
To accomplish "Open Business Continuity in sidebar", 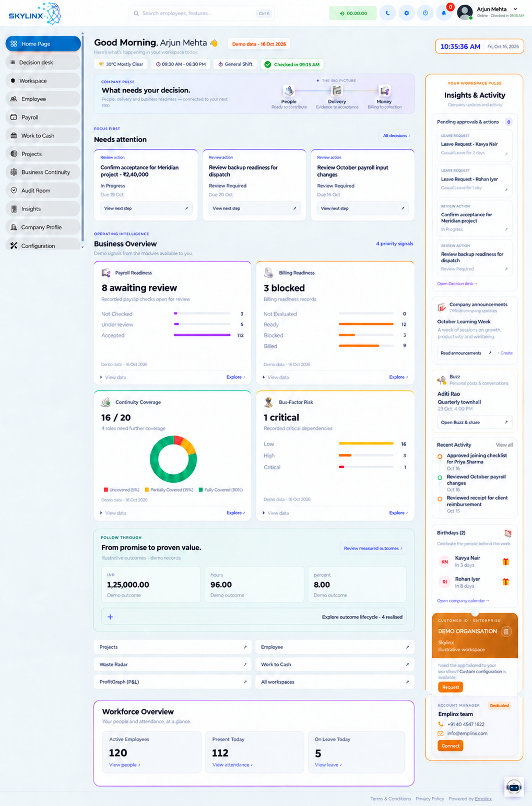I will click(x=43, y=172).
